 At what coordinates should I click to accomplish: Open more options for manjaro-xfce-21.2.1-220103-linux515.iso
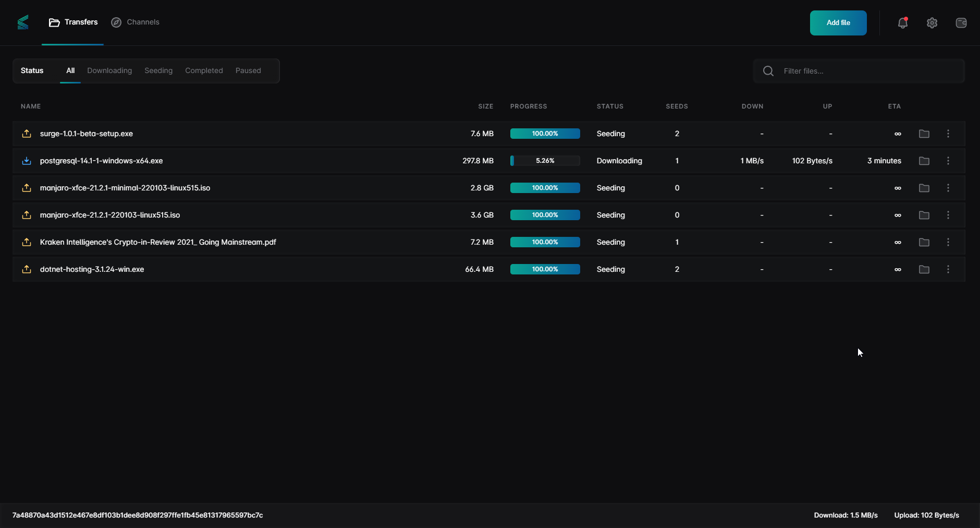pyautogui.click(x=948, y=215)
